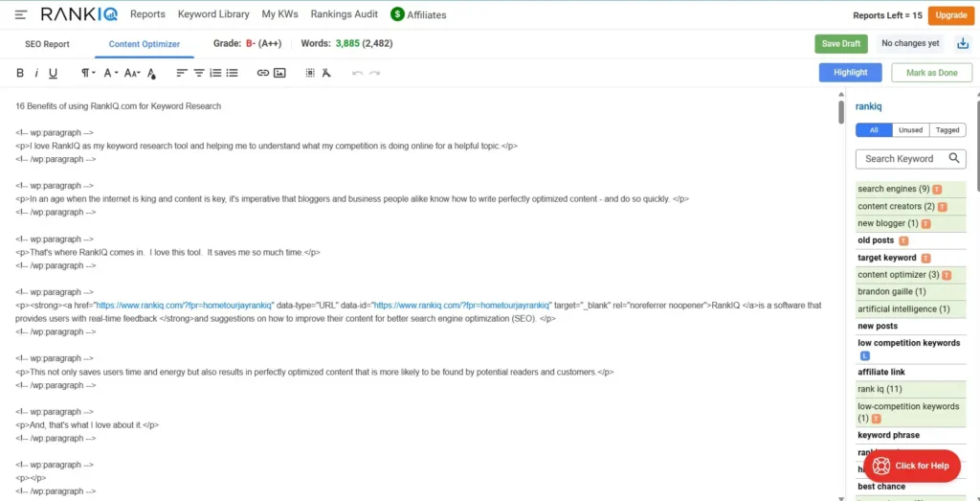Open the Affiliates link
Screen dimensions: 980x501
pos(427,15)
